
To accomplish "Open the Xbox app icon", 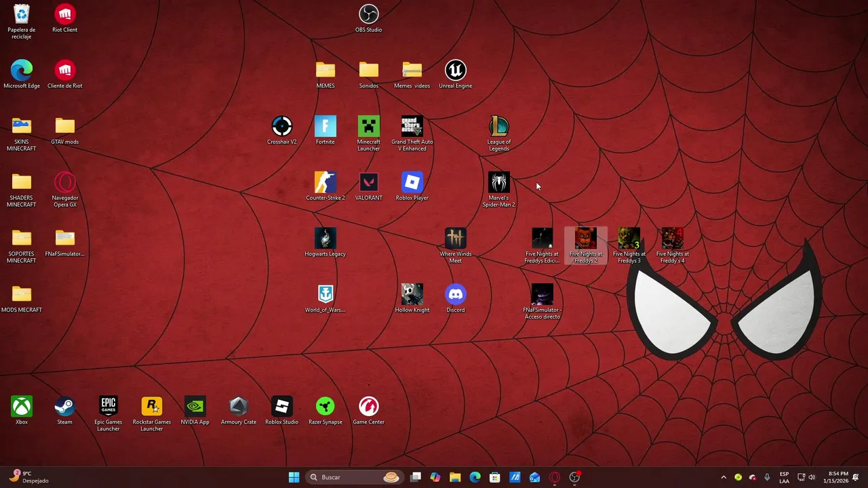I will point(22,411).
